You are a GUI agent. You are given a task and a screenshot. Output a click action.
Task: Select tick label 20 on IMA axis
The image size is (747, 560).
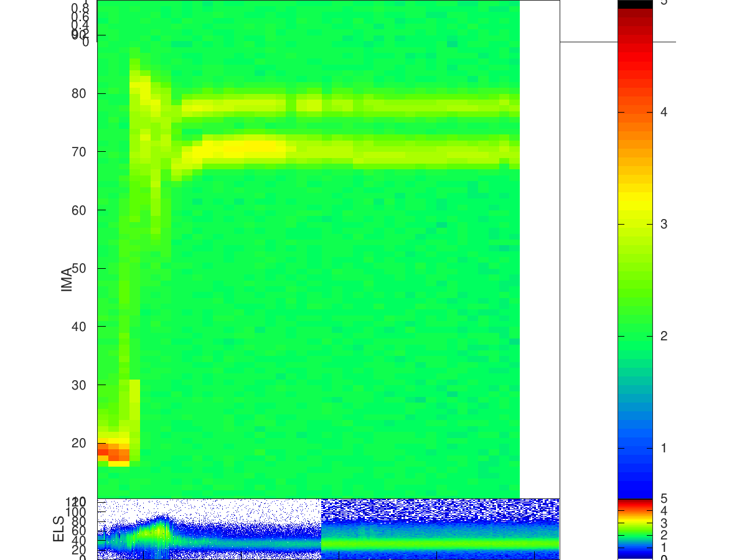click(78, 443)
